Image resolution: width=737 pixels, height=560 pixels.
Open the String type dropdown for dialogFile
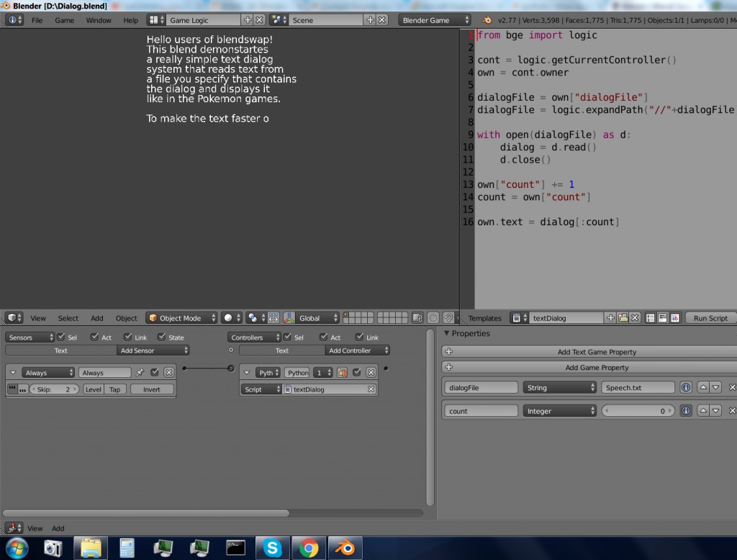[560, 387]
